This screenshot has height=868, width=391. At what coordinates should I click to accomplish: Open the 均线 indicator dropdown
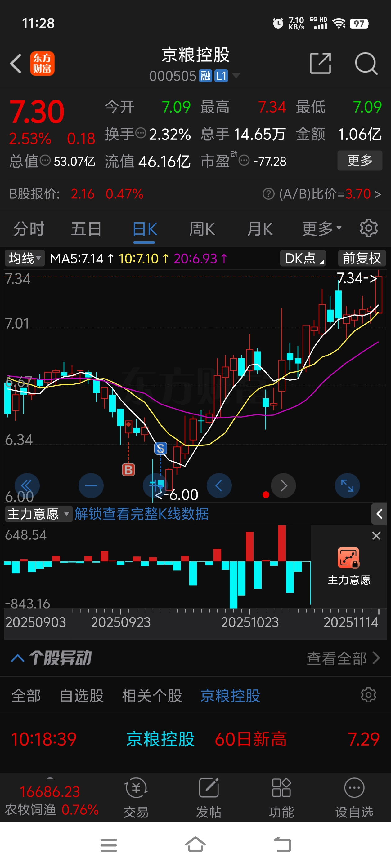point(25,259)
